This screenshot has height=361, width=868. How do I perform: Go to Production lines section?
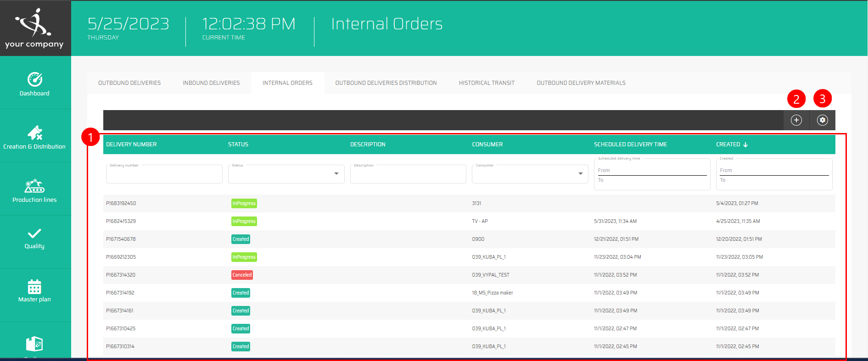coord(35,190)
